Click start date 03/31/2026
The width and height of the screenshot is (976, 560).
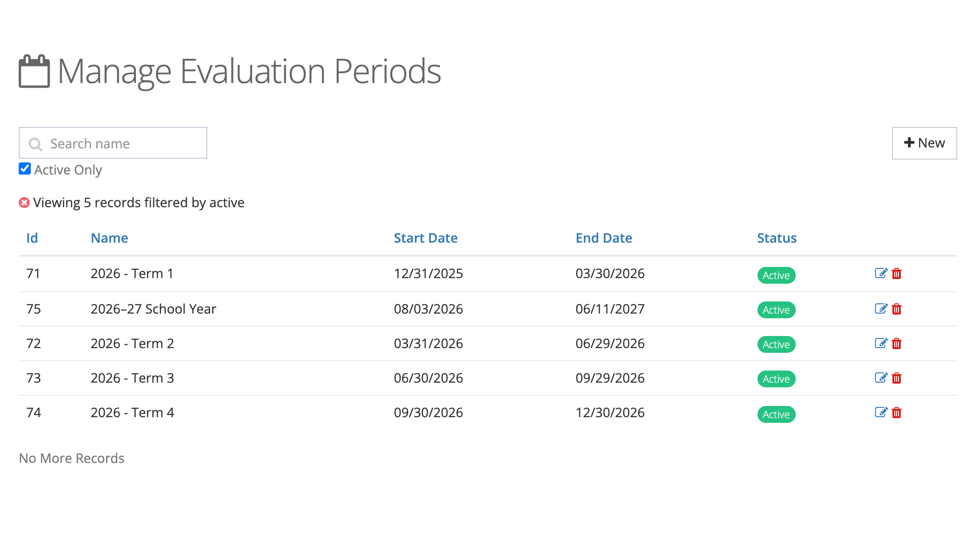tap(428, 343)
